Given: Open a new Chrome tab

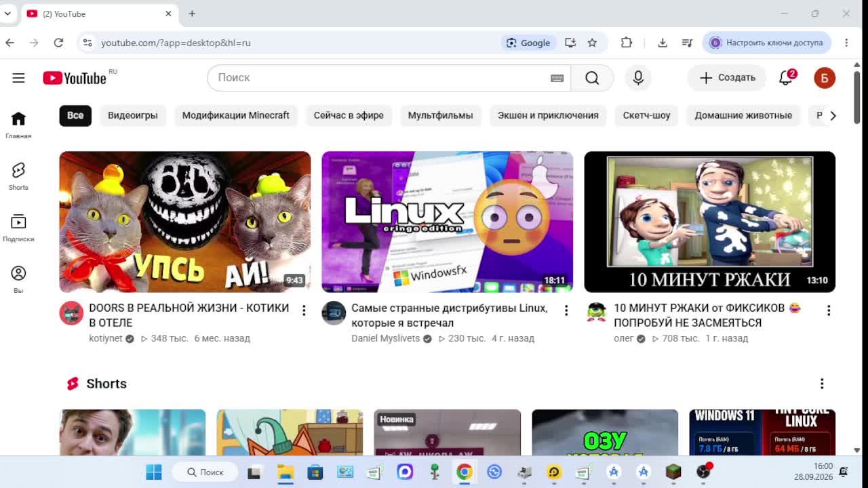Looking at the screenshot, I should [x=192, y=14].
